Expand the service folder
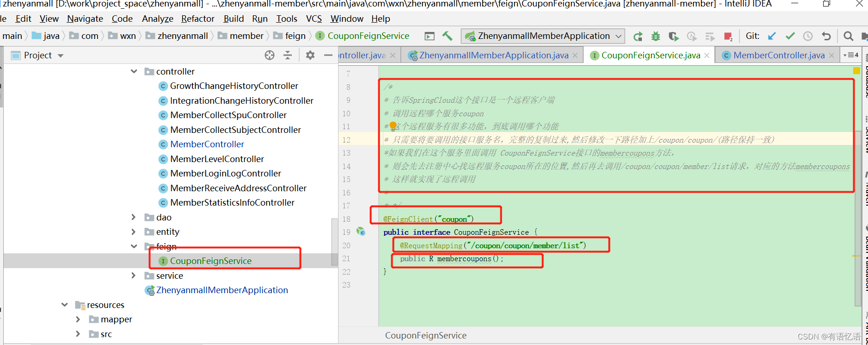Viewport: 868px width, 345px height. (134, 276)
